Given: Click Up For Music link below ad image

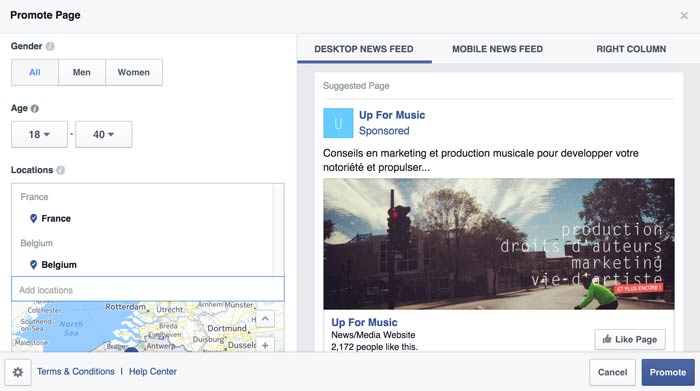Looking at the screenshot, I should [x=364, y=322].
